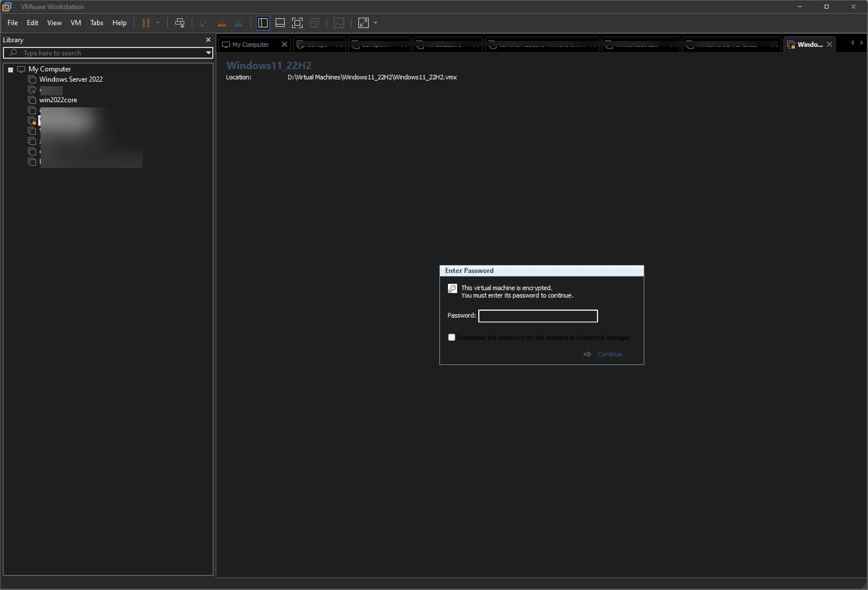The image size is (868, 590).
Task: Click Continue in the password dialog
Action: pyautogui.click(x=609, y=354)
